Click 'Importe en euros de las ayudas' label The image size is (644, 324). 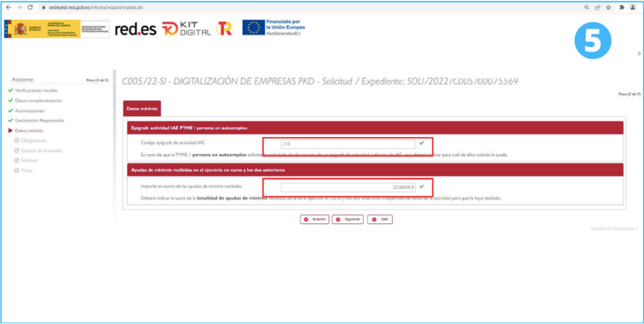click(191, 186)
